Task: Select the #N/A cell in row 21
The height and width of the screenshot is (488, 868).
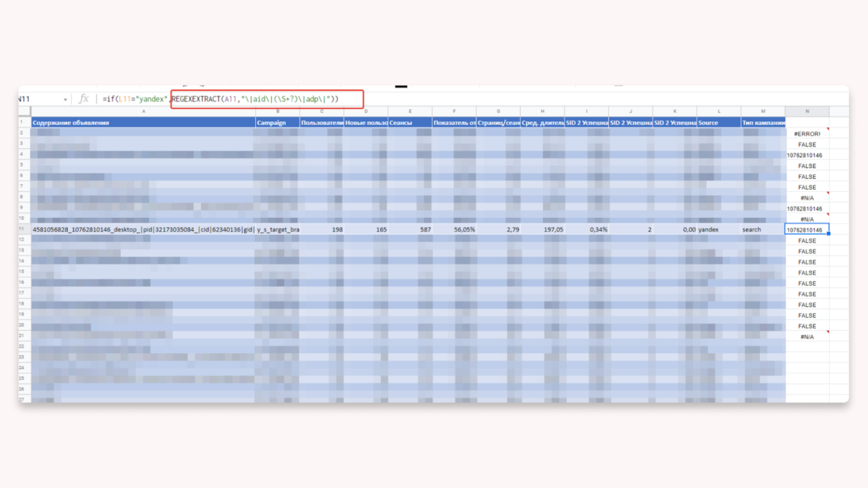Action: pyautogui.click(x=807, y=337)
